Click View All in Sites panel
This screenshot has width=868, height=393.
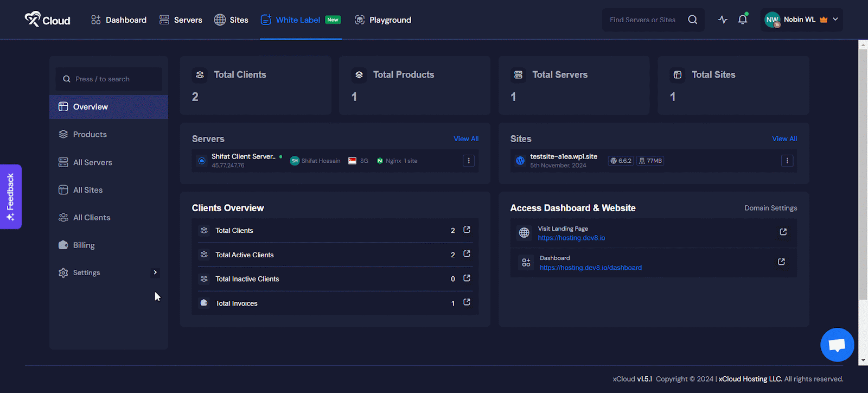784,139
